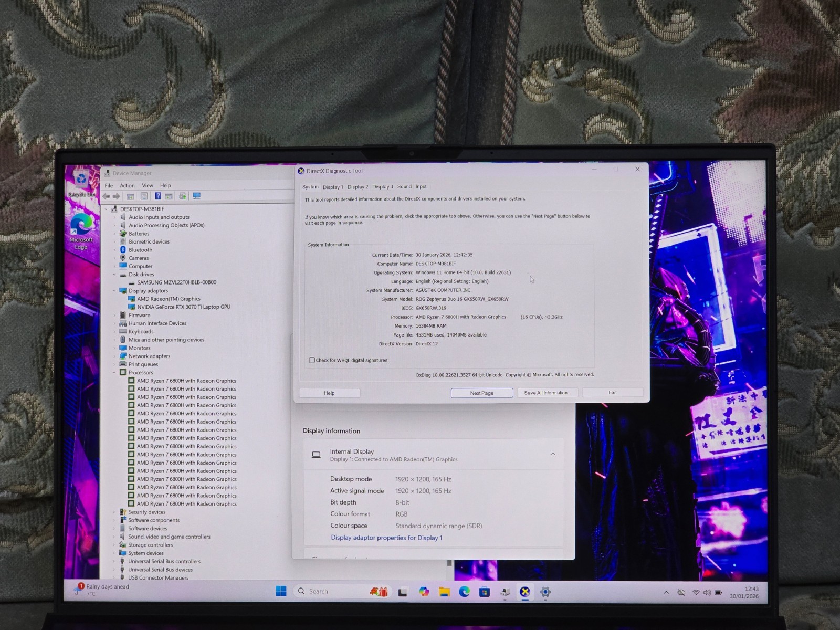This screenshot has width=840, height=630.
Task: Select NVIDIA GeForce RTX 3070 Ti Laptop GPU
Action: [x=184, y=307]
